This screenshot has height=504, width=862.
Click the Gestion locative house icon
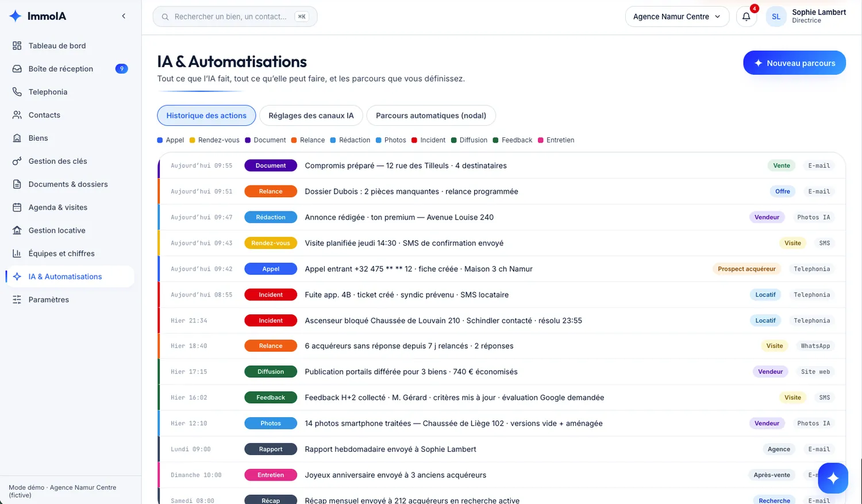17,230
